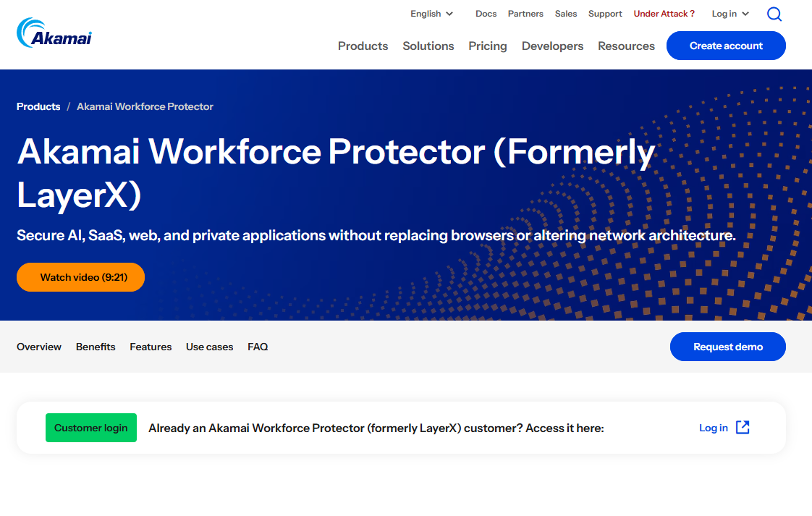Click the 'Secure AI, SaaS, web' subtitle text
Image resolution: width=812 pixels, height=516 pixels.
pos(376,236)
